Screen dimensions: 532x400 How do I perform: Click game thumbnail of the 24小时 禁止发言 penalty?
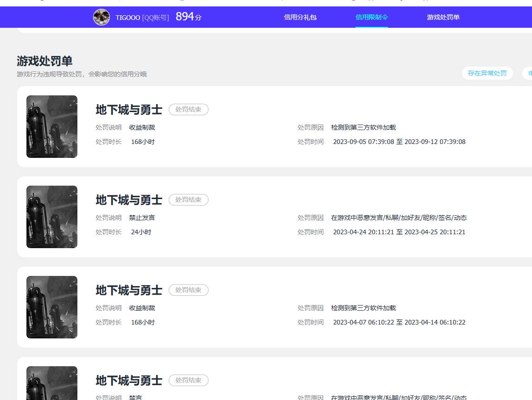(52, 217)
